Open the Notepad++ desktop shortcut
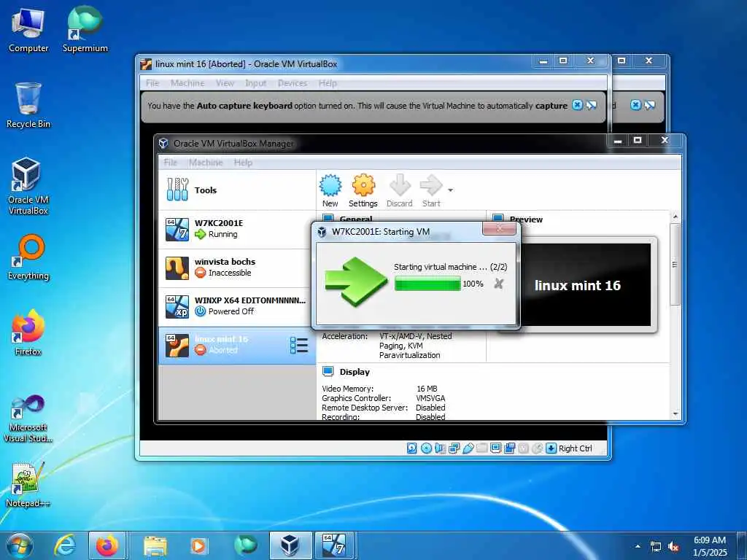This screenshot has height=560, width=747. 28,485
